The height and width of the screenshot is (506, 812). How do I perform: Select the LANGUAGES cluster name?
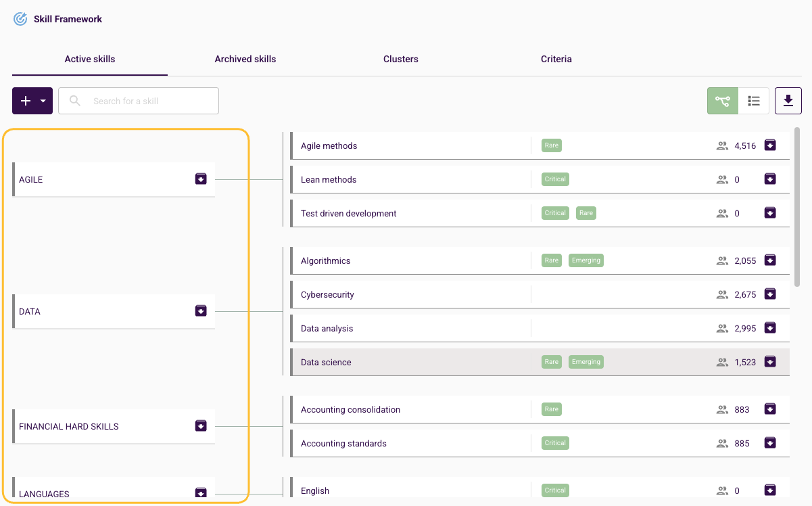click(x=44, y=494)
